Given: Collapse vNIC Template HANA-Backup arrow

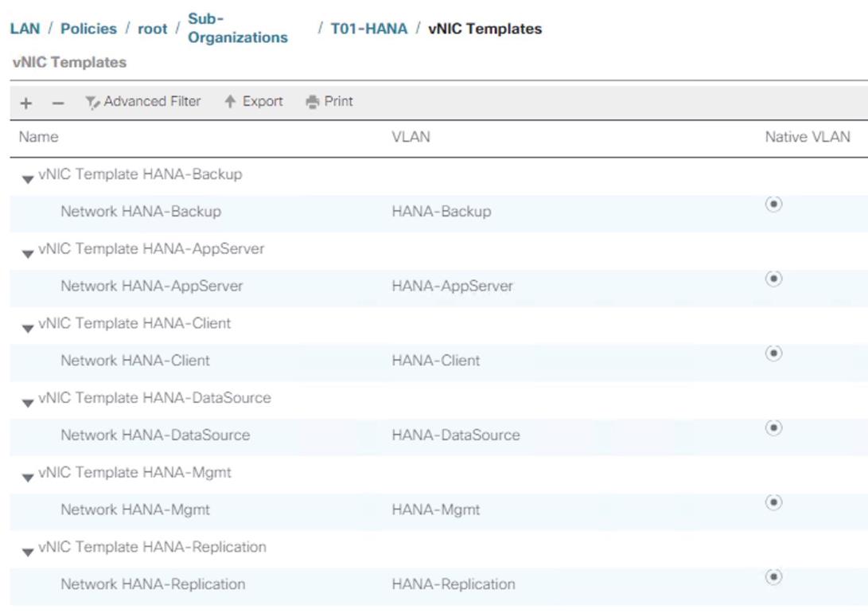Looking at the screenshot, I should click(28, 179).
